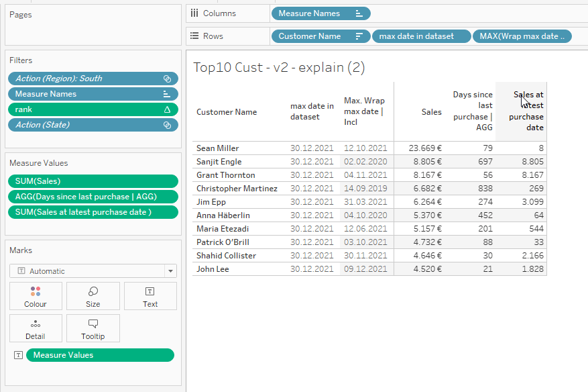This screenshot has height=392, width=588.
Task: Click the sheet title Top10 Cust
Action: coord(278,67)
